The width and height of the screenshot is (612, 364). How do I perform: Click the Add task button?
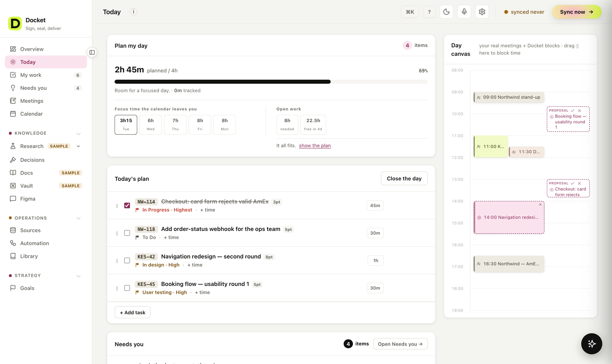[132, 312]
